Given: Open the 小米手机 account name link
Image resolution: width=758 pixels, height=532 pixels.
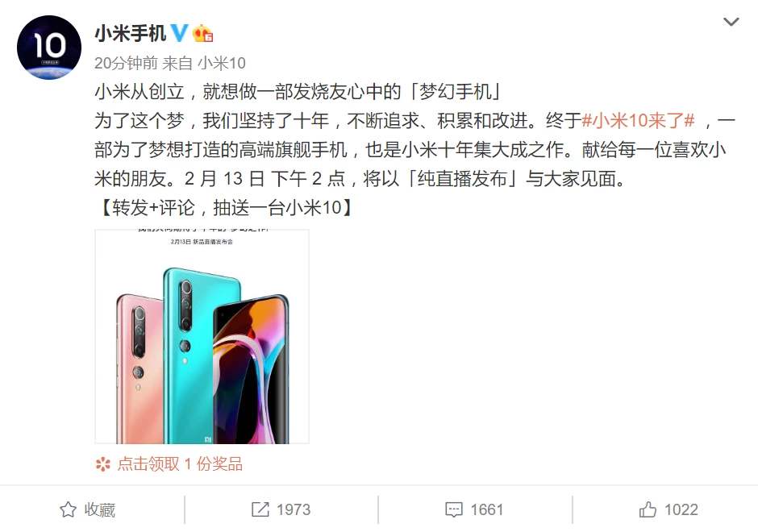Looking at the screenshot, I should 131,33.
